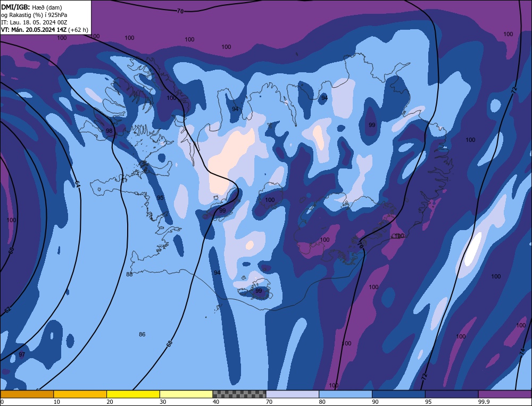Click the lavender 70–80 legend swatch
Image resolution: width=532 pixels, height=406 pixels.
coord(293,394)
